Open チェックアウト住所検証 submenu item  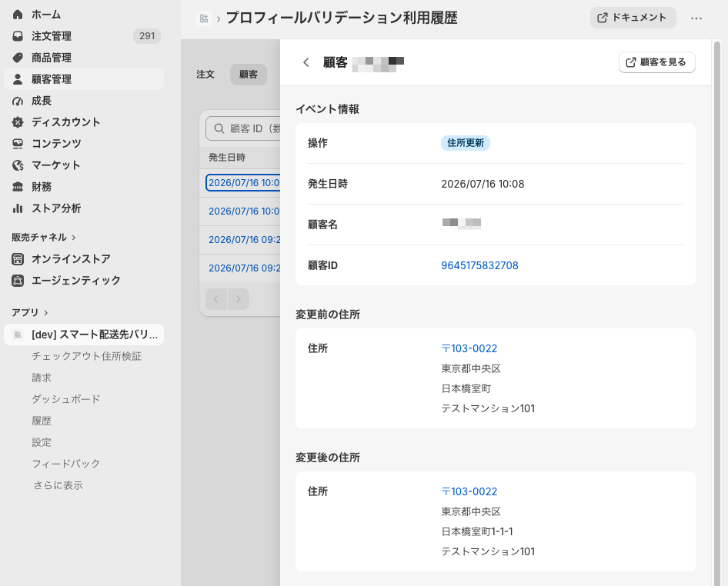pos(86,356)
